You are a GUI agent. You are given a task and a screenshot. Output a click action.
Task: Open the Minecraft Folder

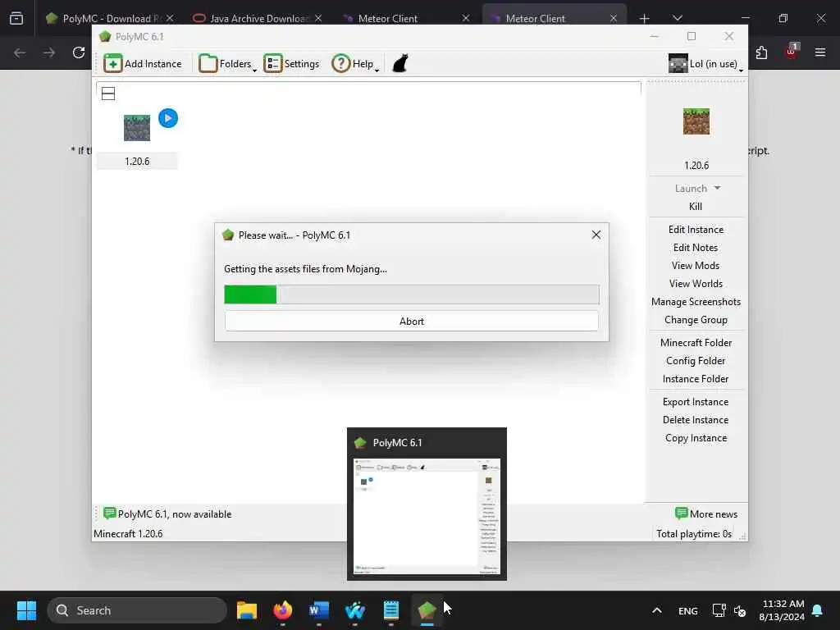coord(696,343)
